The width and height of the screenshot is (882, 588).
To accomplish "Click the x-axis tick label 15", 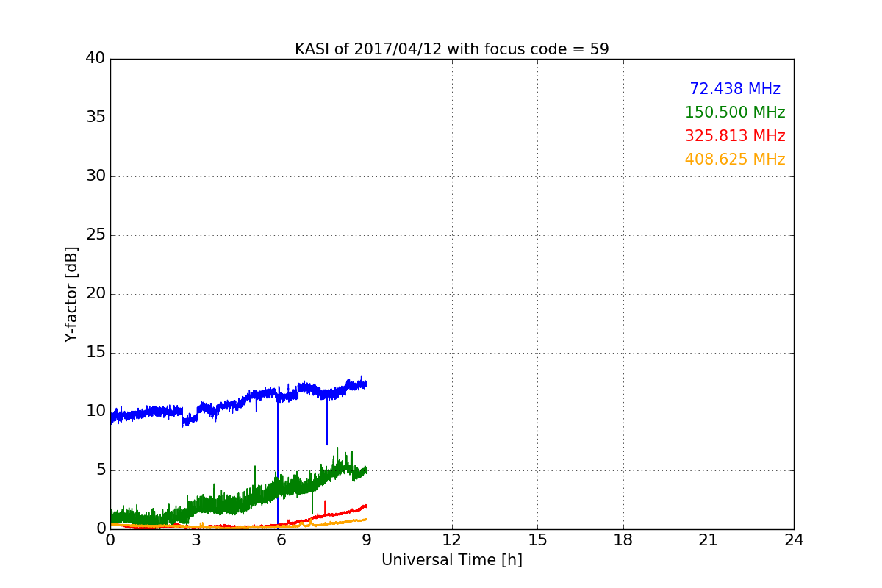I will (537, 540).
